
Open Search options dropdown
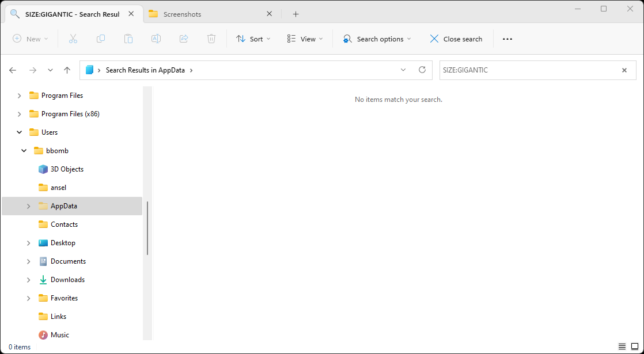pos(377,39)
